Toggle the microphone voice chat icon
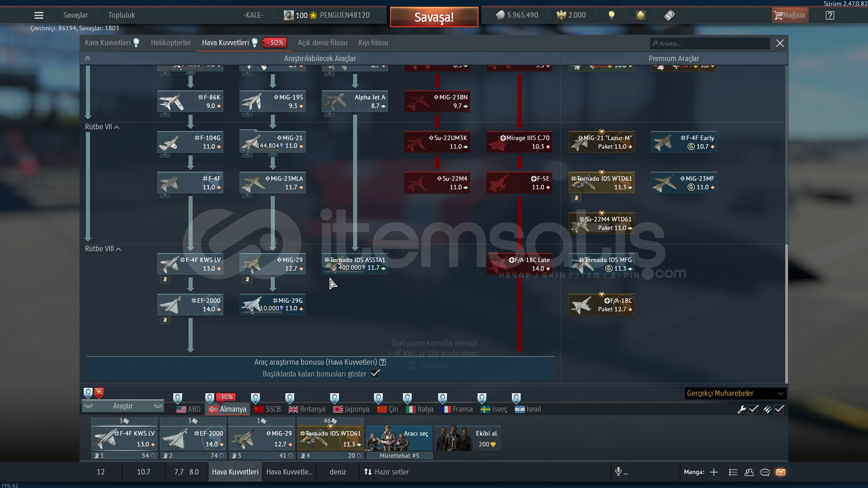 coord(618,472)
